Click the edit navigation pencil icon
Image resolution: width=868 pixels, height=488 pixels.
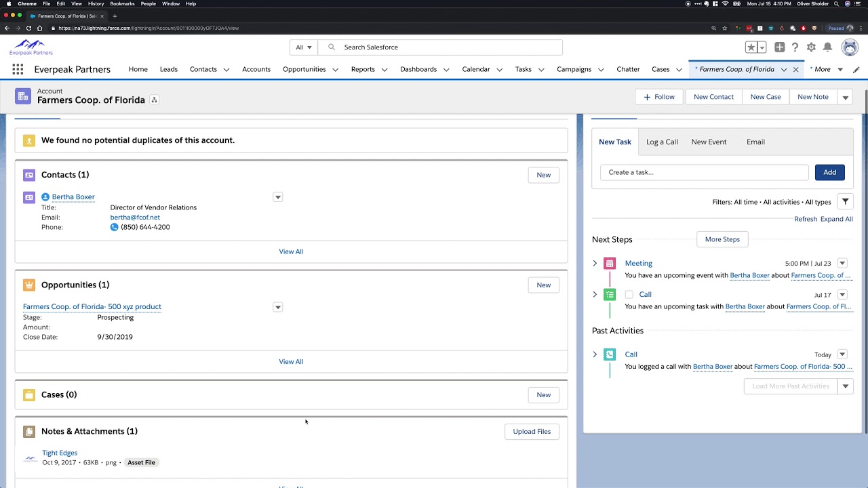856,69
